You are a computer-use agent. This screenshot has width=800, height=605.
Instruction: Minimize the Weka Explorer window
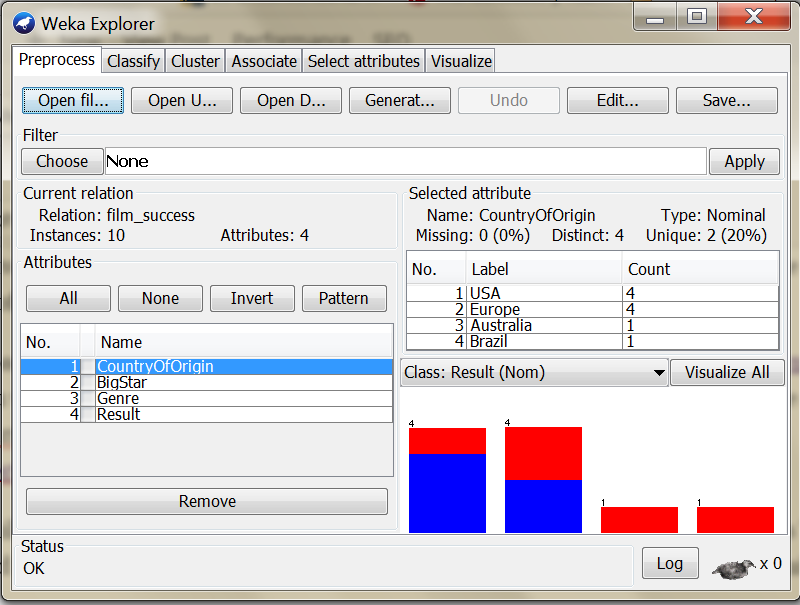(x=655, y=16)
